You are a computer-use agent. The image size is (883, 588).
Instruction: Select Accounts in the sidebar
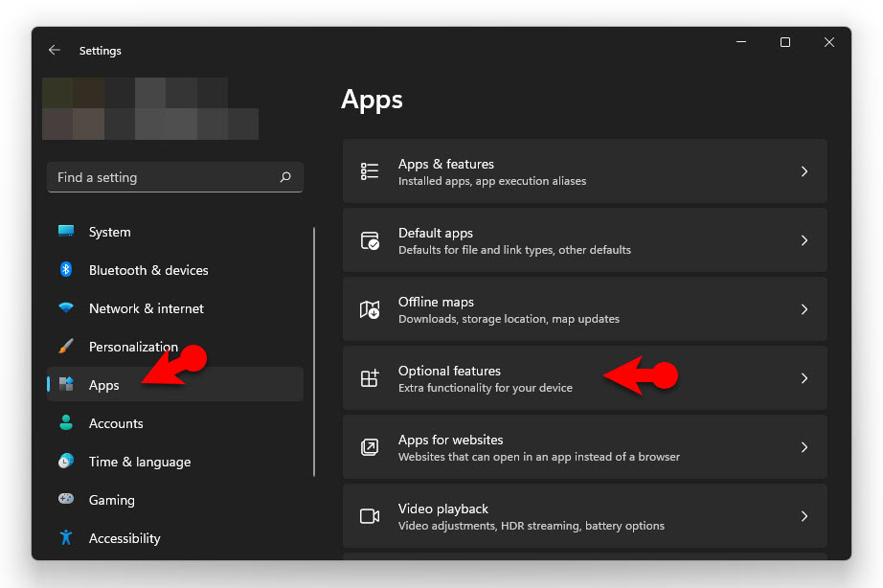click(x=116, y=423)
